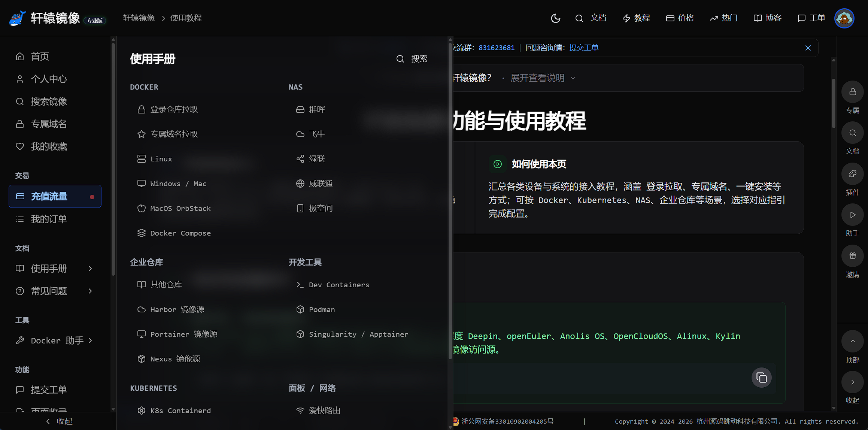This screenshot has width=868, height=430.
Task: Click copy code button in green block
Action: (761, 378)
